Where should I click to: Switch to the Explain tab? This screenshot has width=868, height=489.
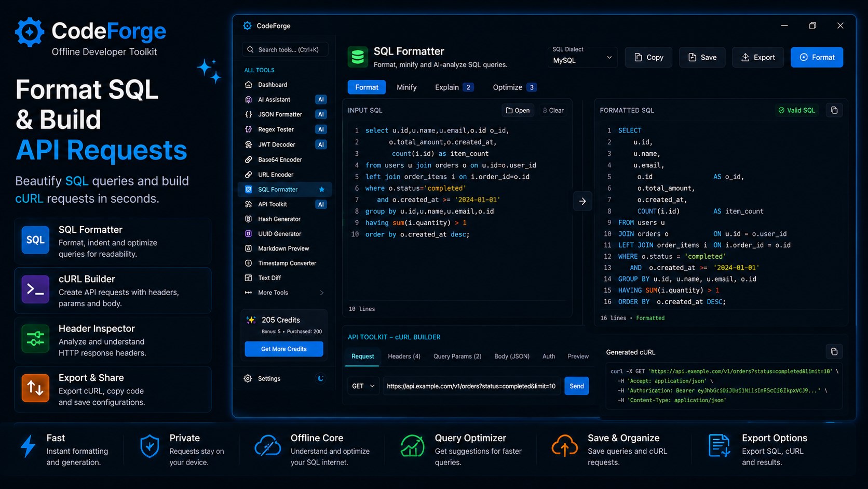pos(454,87)
